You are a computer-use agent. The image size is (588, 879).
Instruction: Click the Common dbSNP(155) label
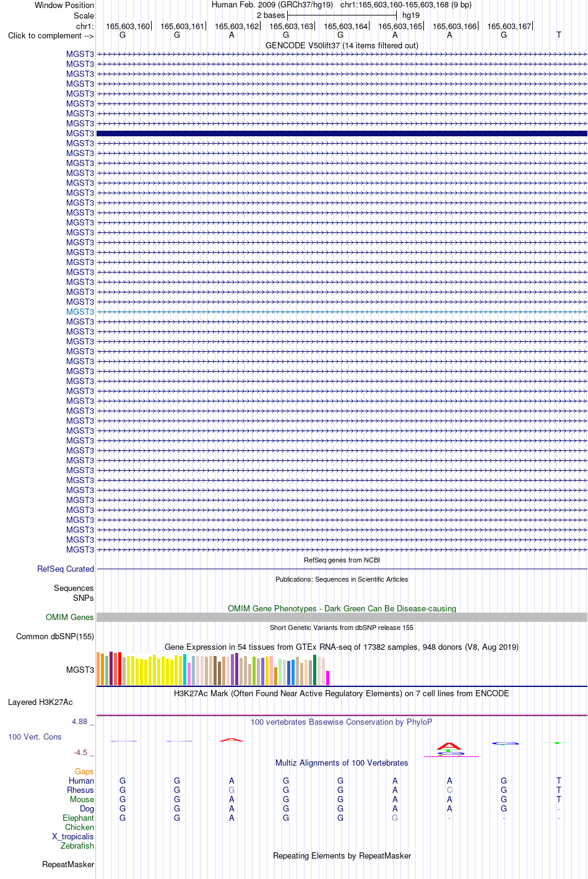click(x=55, y=636)
